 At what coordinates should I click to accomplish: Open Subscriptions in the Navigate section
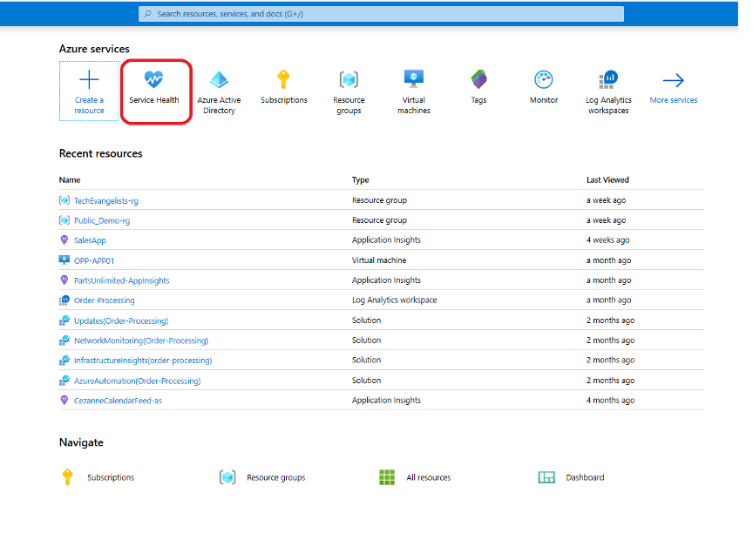tap(111, 477)
